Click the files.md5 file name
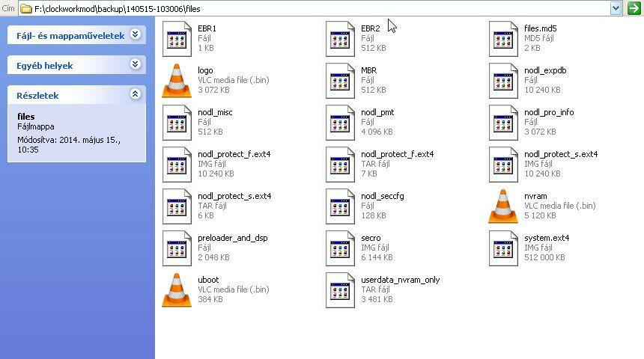The height and width of the screenshot is (359, 644). pyautogui.click(x=540, y=28)
